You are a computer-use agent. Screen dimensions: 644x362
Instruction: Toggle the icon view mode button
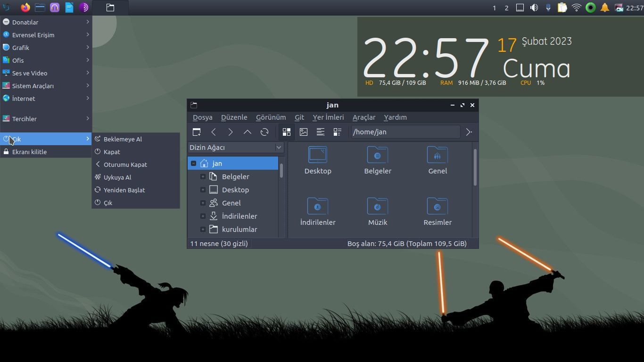pyautogui.click(x=286, y=132)
